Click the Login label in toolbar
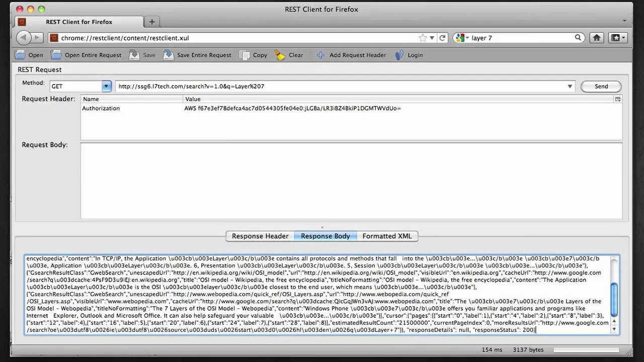Viewport: 644px width, 362px height. click(415, 55)
